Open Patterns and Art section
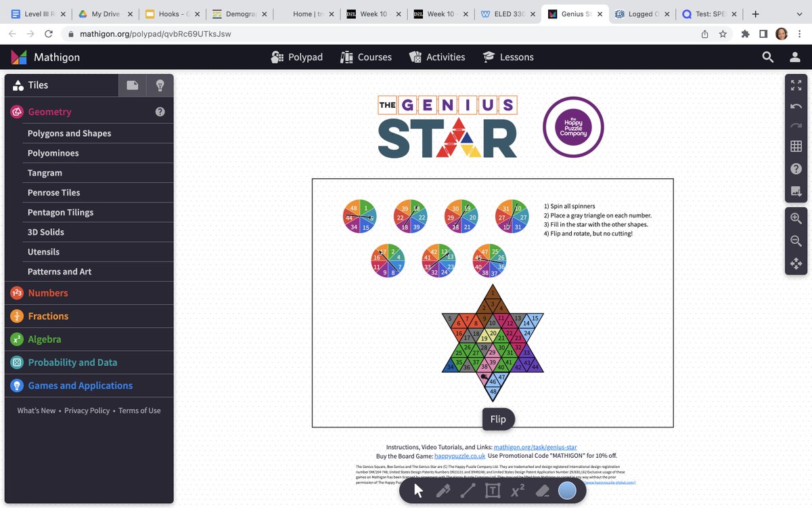 98,272
